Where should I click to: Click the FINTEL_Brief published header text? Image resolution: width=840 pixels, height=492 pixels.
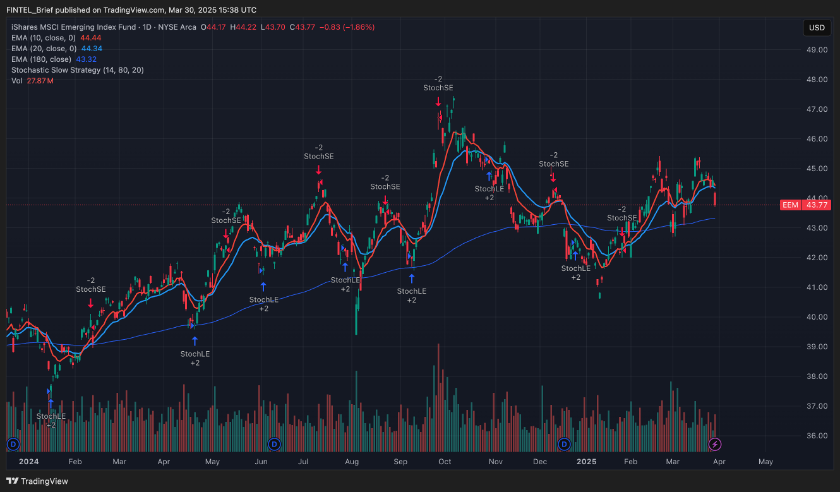tap(131, 10)
